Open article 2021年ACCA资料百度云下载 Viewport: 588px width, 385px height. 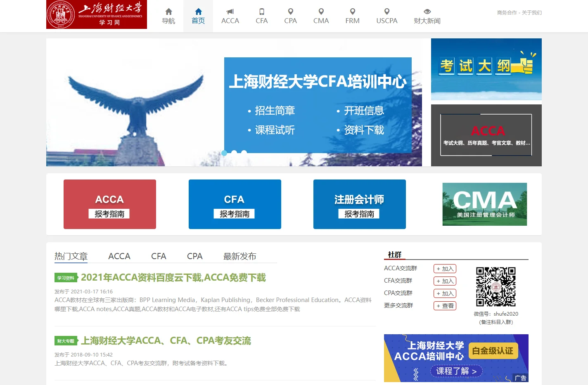click(x=173, y=277)
